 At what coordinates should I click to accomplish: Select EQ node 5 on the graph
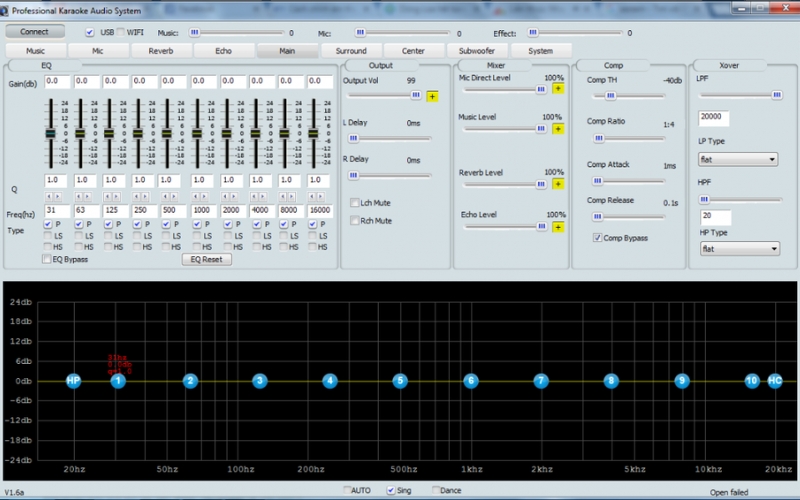pyautogui.click(x=400, y=381)
